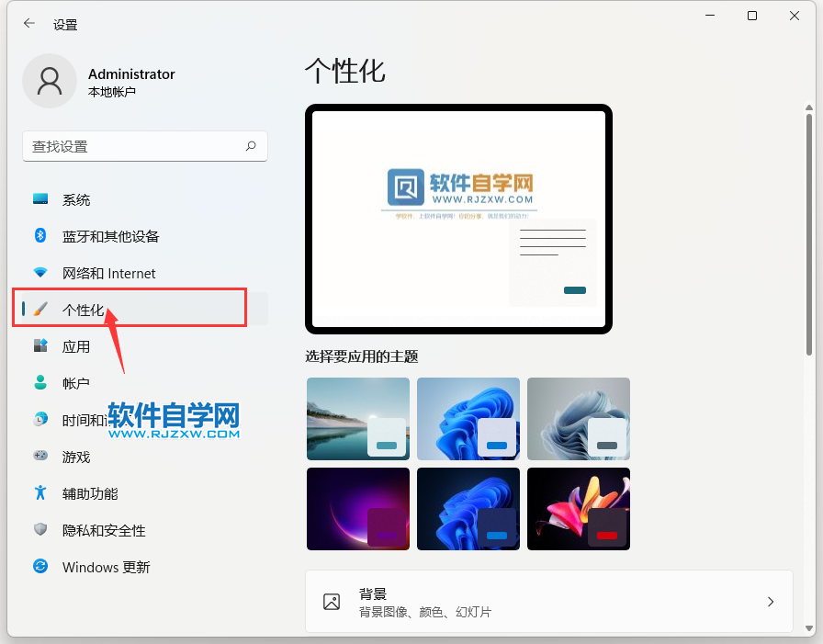Click the 隐私和安全性 shield icon

tap(40, 530)
